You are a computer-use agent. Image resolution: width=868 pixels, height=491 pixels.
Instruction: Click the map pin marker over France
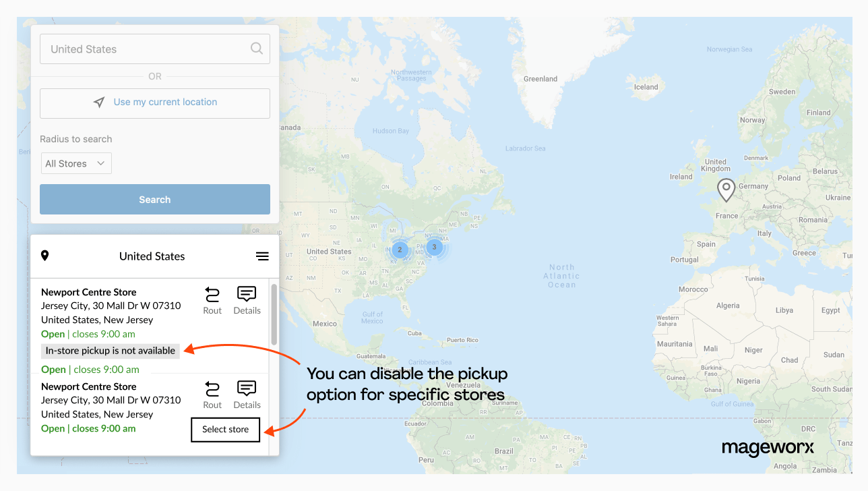(x=726, y=190)
